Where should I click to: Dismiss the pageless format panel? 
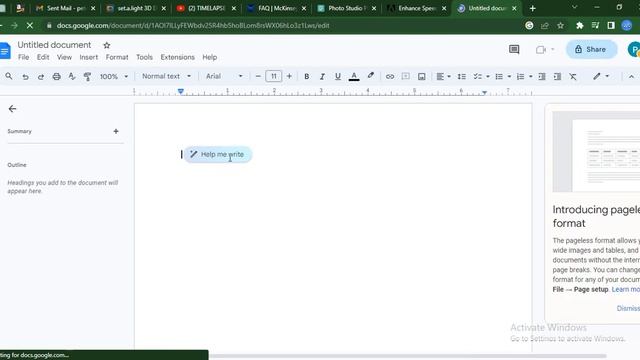click(628, 308)
